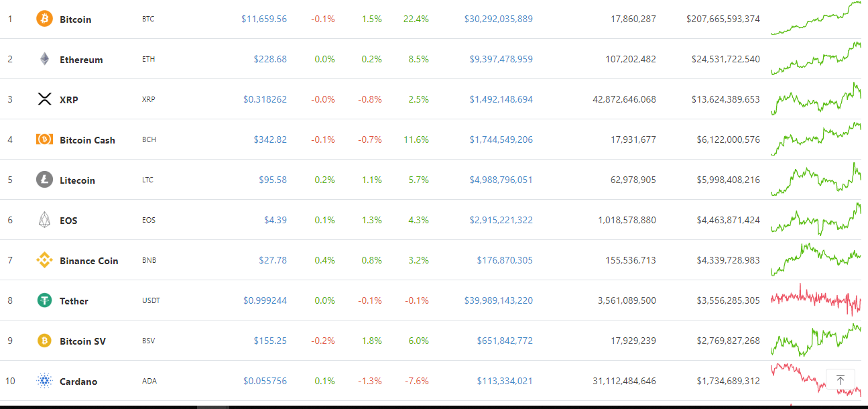Open the Bitcoin SV sparkline chart
This screenshot has height=409, width=868.
point(816,340)
